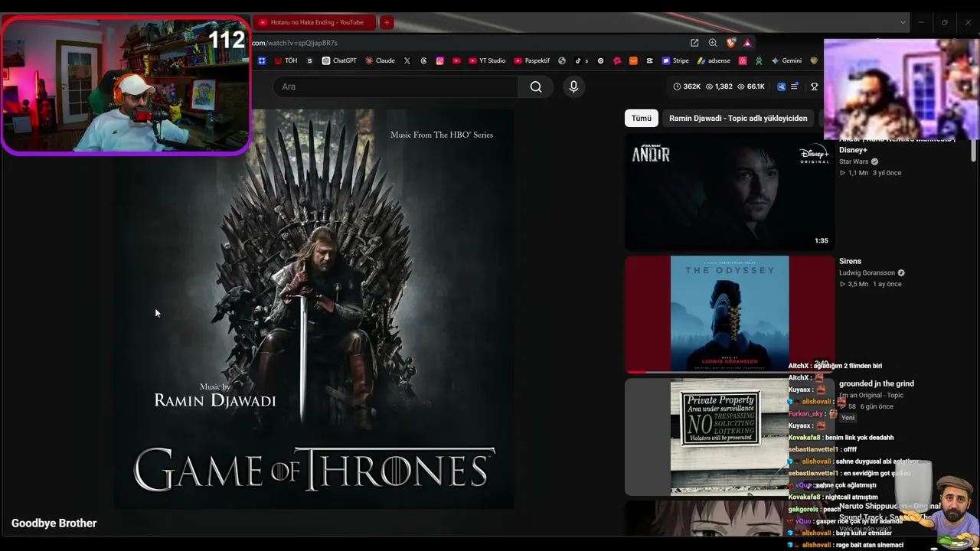980x551 pixels.
Task: Focus the YouTube Ara search field
Action: [x=396, y=86]
